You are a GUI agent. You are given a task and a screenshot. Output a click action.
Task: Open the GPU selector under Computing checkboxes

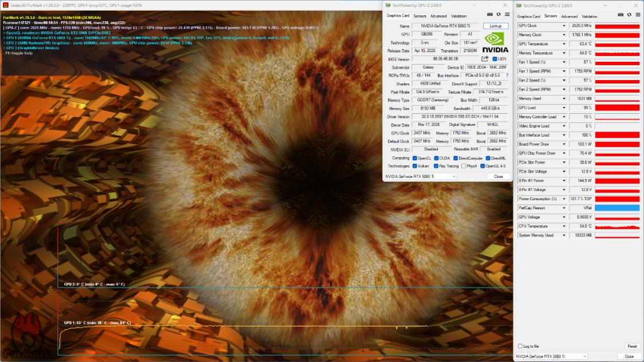click(x=421, y=177)
